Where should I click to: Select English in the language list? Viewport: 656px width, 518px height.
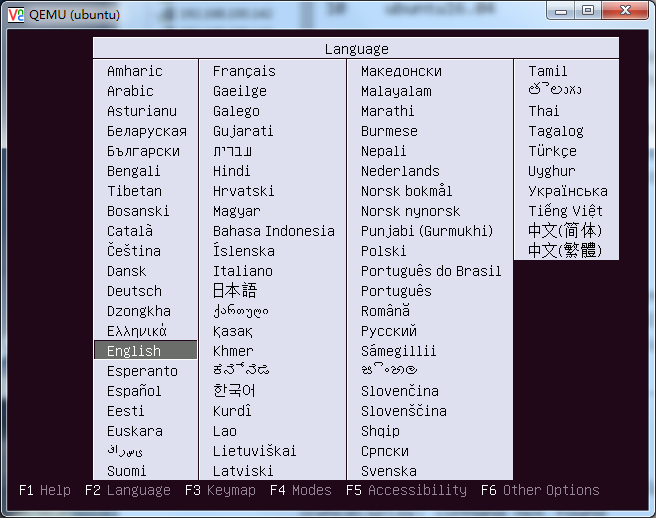click(146, 350)
